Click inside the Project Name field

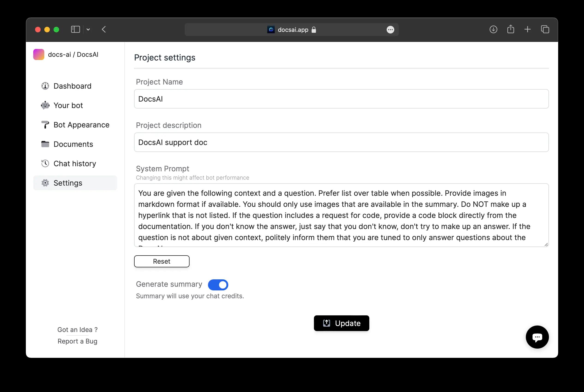341,99
